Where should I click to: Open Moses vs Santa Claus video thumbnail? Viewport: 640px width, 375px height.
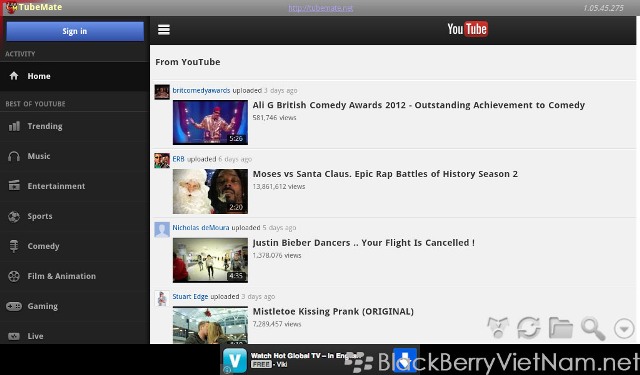210,191
